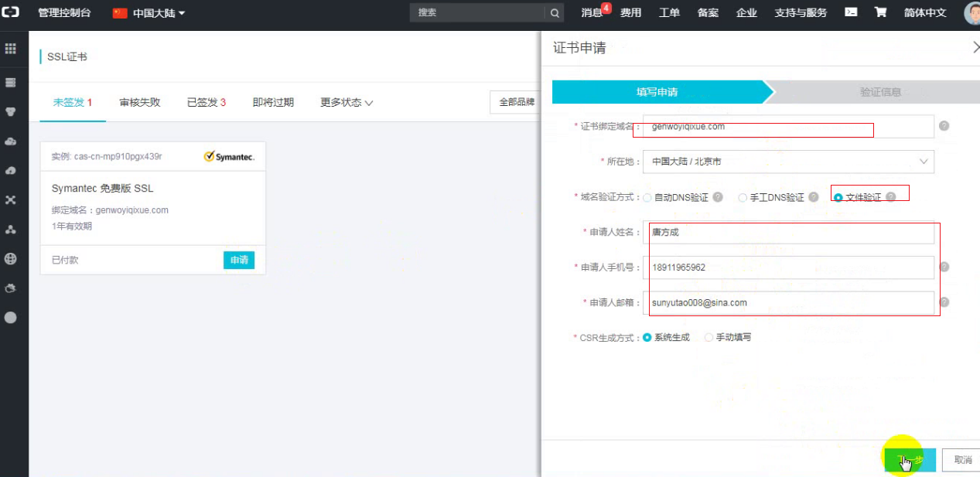Click the 下一步 button

(910, 460)
